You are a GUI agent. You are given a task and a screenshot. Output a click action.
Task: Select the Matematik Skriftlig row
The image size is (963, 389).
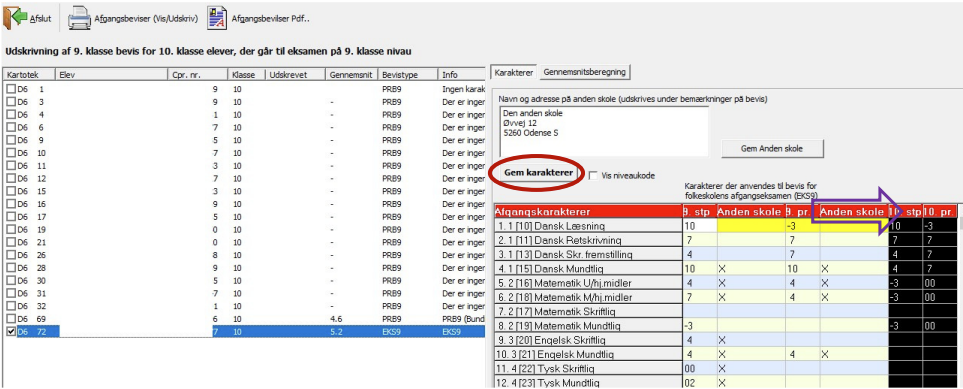[588, 311]
